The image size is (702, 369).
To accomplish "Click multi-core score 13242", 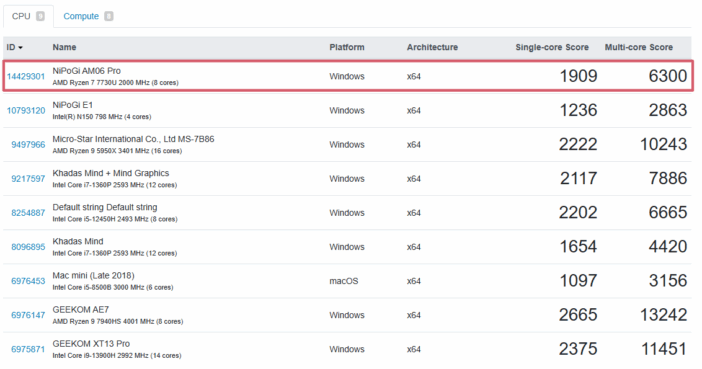I will pos(663,315).
